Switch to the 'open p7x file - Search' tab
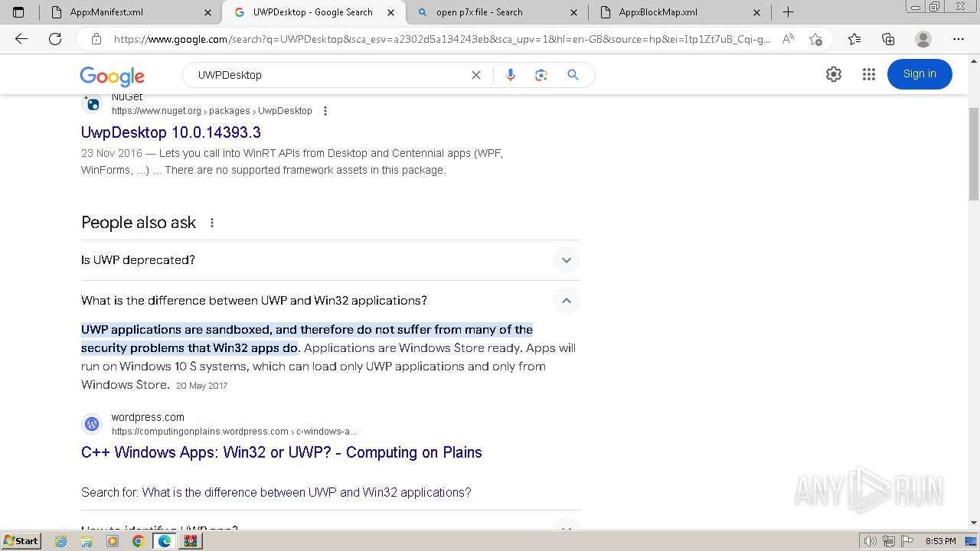This screenshot has height=551, width=980. [495, 12]
